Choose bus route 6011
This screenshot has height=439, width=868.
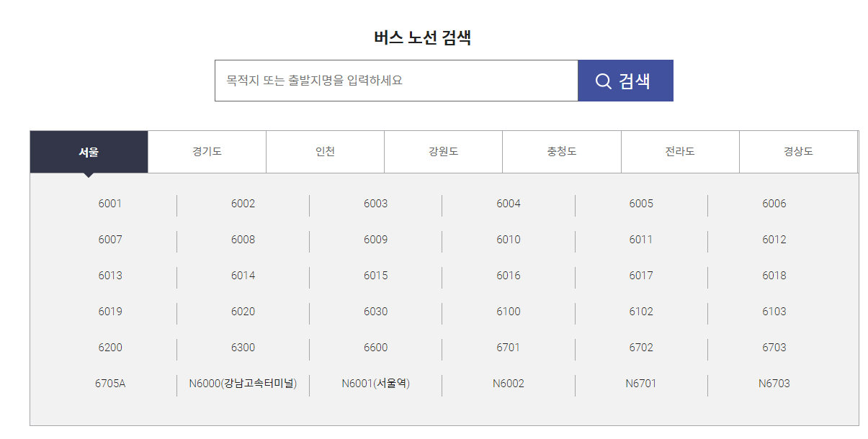click(641, 240)
